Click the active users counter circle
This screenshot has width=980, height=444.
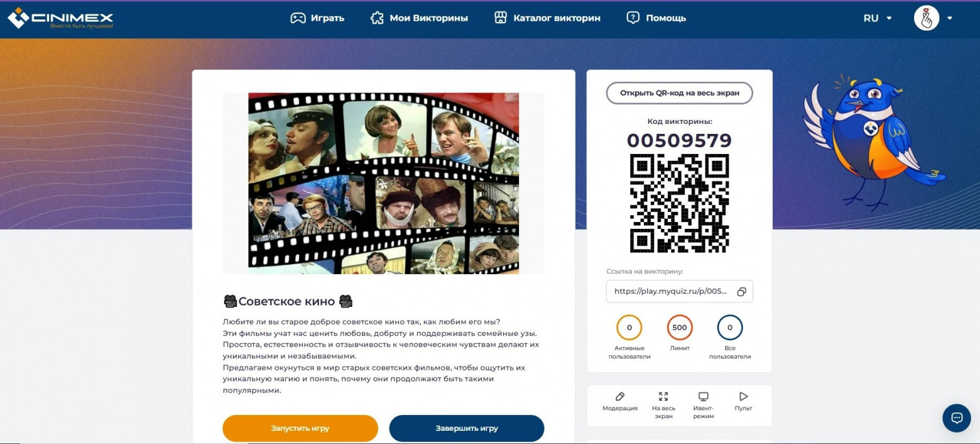[629, 328]
